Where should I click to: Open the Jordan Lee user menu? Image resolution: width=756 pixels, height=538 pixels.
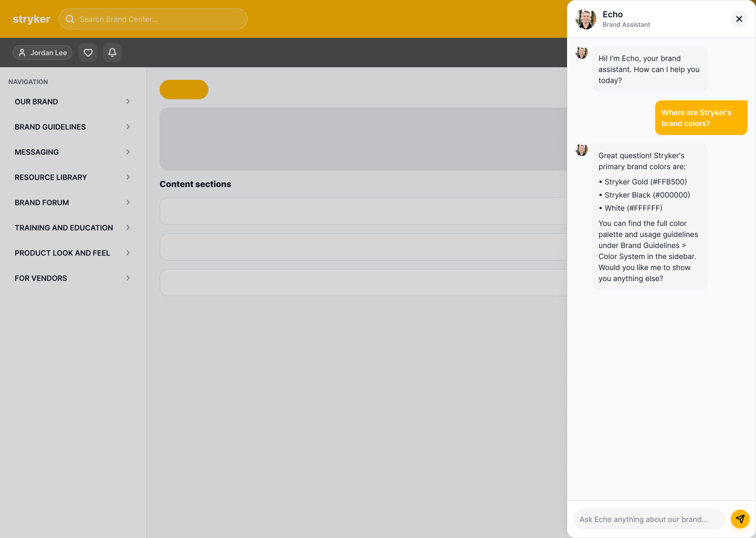43,53
